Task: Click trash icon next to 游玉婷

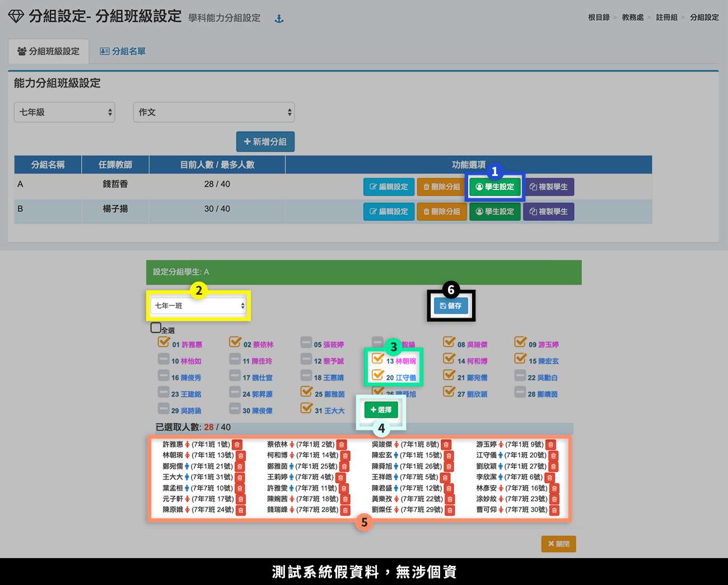Action: coord(551,445)
